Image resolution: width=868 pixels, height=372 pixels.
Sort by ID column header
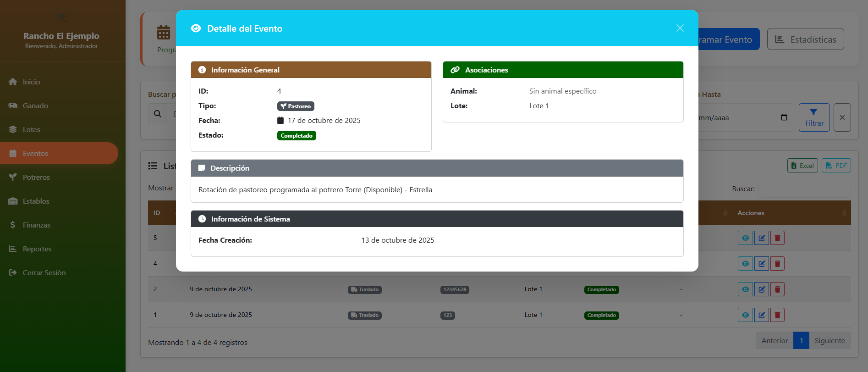[x=162, y=213]
